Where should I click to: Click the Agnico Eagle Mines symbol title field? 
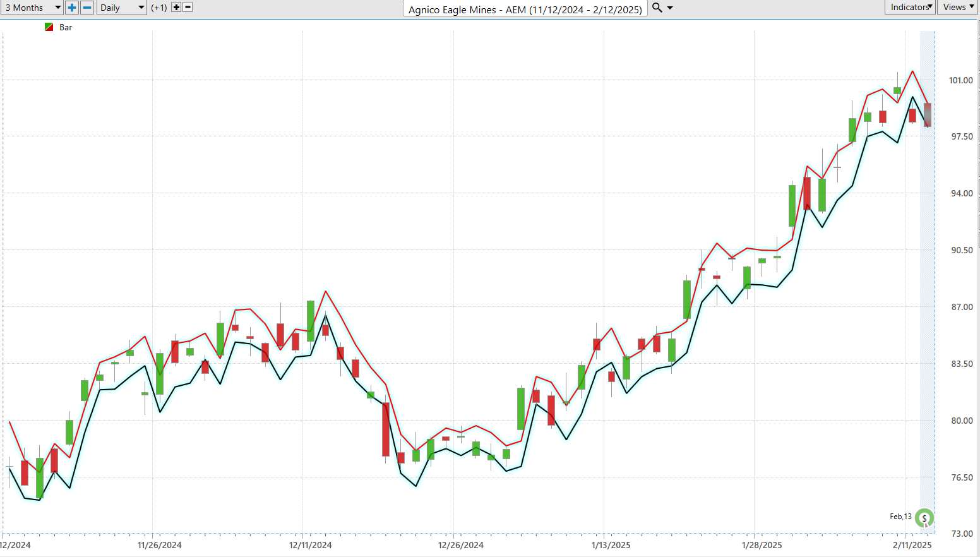pyautogui.click(x=525, y=9)
